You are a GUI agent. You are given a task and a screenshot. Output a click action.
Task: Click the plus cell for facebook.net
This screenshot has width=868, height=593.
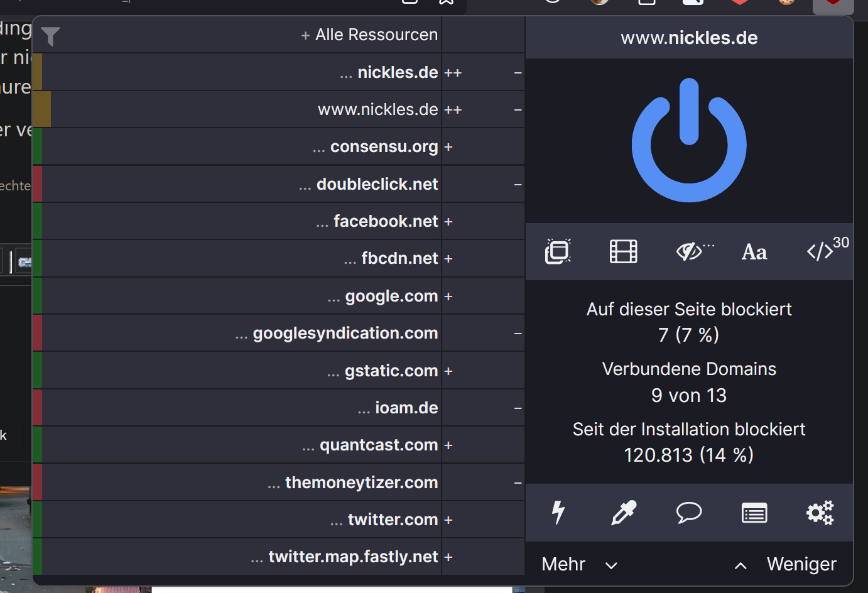(x=483, y=221)
